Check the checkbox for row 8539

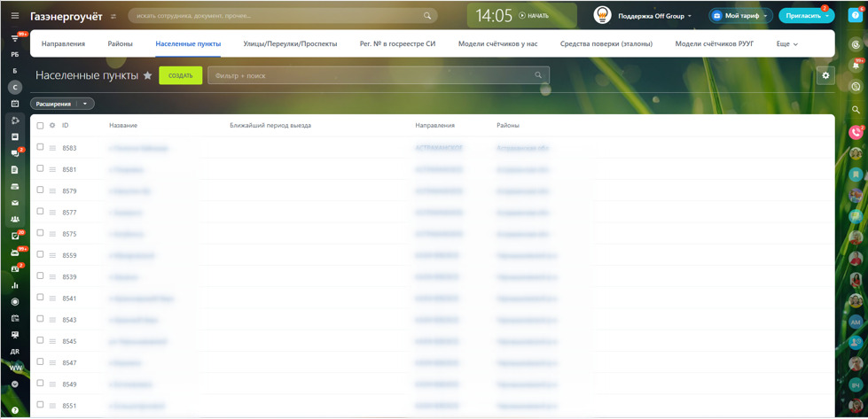[40, 275]
